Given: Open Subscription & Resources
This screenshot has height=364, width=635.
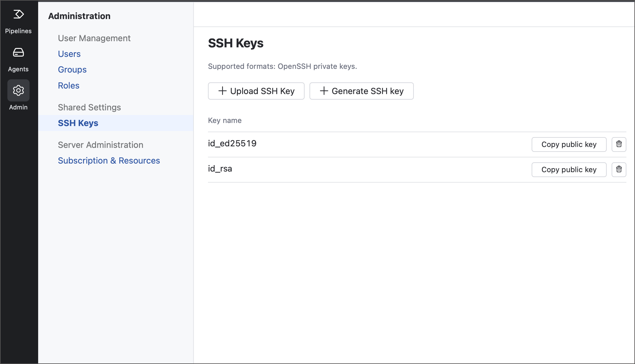Looking at the screenshot, I should (x=109, y=160).
